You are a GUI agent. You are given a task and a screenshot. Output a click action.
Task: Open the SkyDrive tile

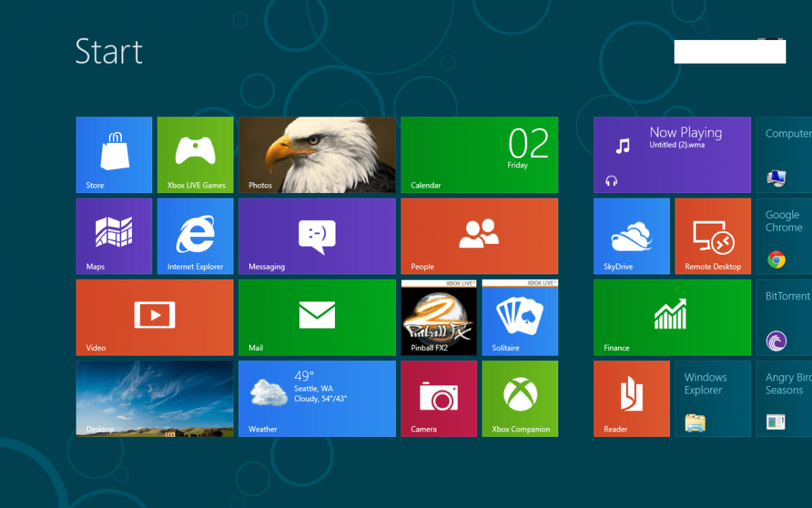631,236
